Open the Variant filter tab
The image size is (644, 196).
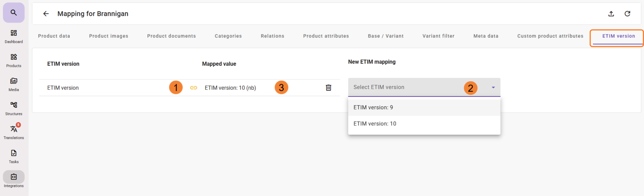click(x=438, y=36)
